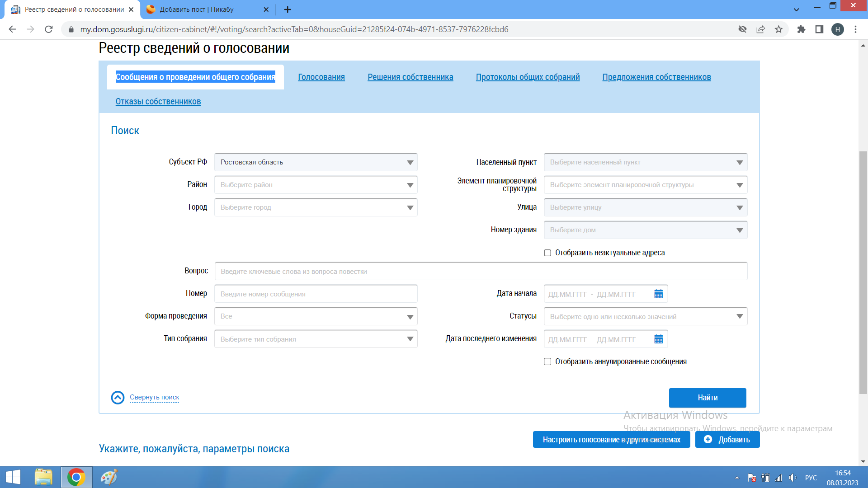This screenshot has width=868, height=488.
Task: Open the Статусы multi-select dropdown
Action: pyautogui.click(x=645, y=316)
